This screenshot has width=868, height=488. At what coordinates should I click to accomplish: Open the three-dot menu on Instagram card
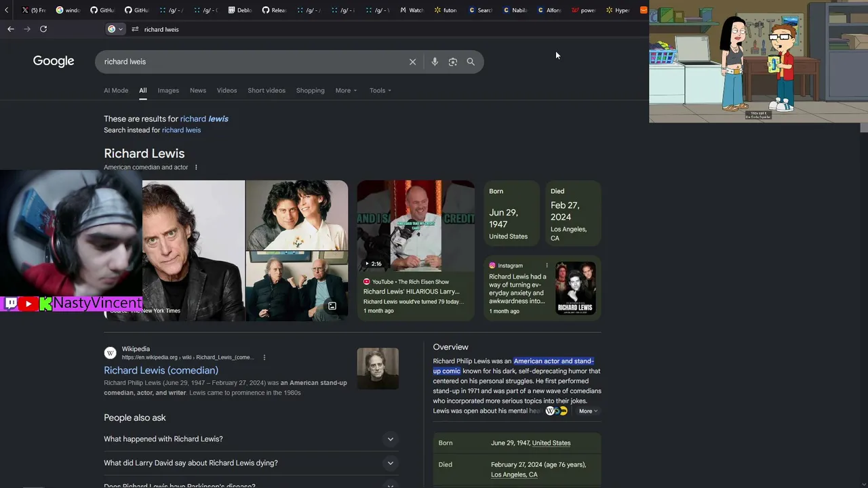click(x=547, y=265)
